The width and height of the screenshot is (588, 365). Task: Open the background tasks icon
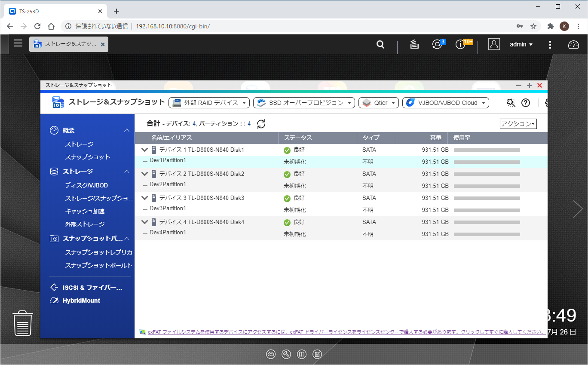(414, 44)
